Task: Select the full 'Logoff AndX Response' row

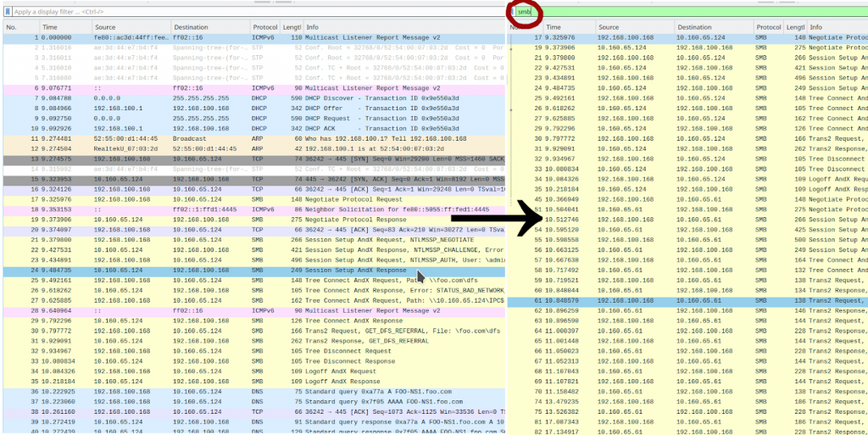Action: point(254,382)
